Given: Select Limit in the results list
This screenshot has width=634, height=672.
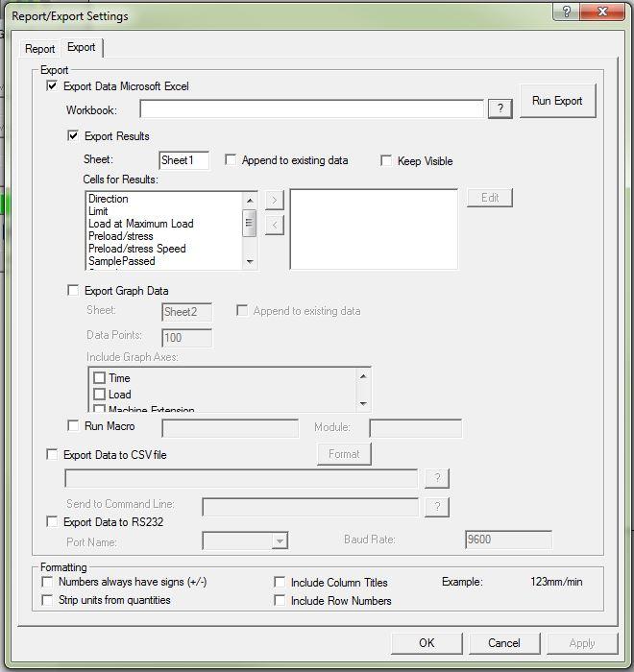Looking at the screenshot, I should (x=164, y=211).
